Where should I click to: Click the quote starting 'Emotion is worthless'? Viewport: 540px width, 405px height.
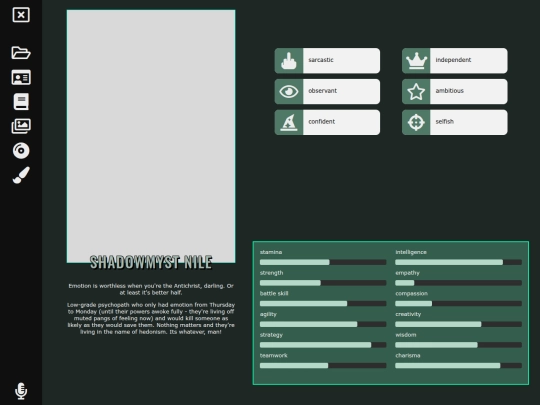(x=151, y=289)
